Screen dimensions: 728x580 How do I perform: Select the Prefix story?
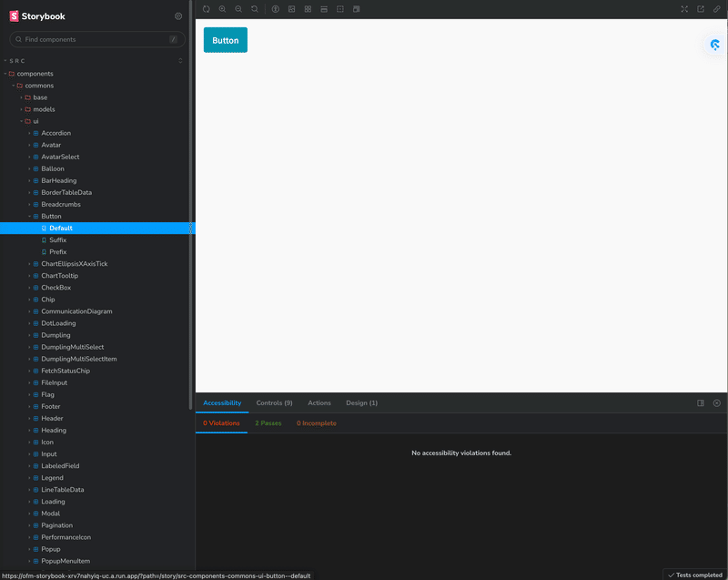(58, 252)
